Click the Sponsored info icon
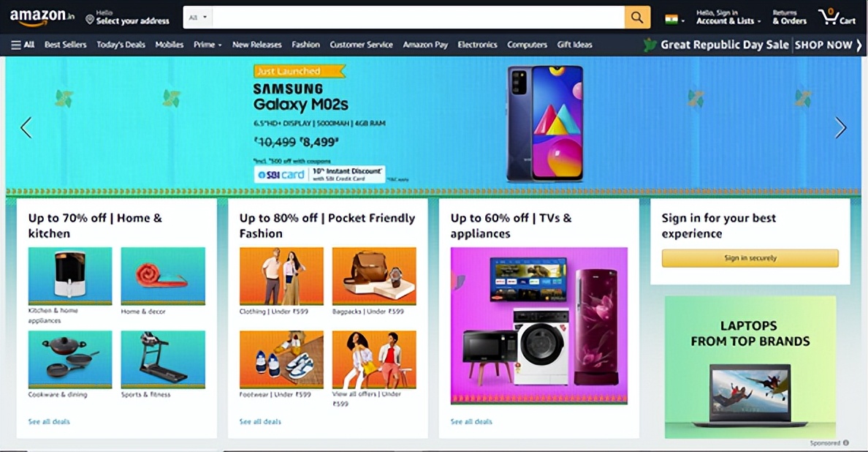Screen dimensions: 868x452 click(x=846, y=443)
